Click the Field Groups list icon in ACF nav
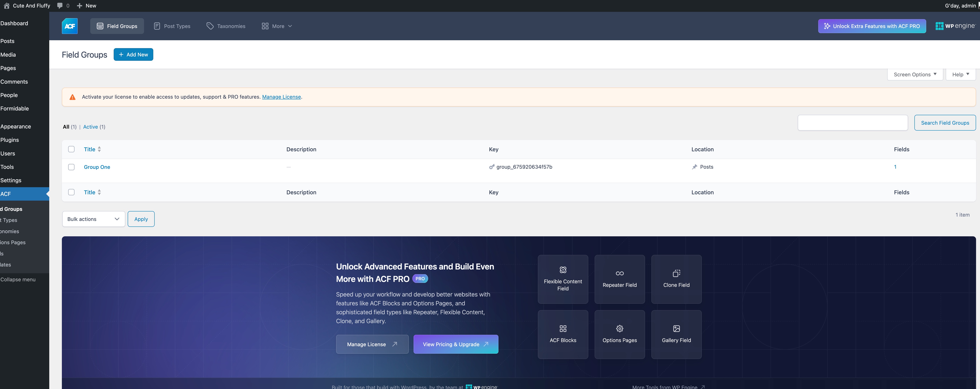The image size is (980, 389). click(x=100, y=26)
